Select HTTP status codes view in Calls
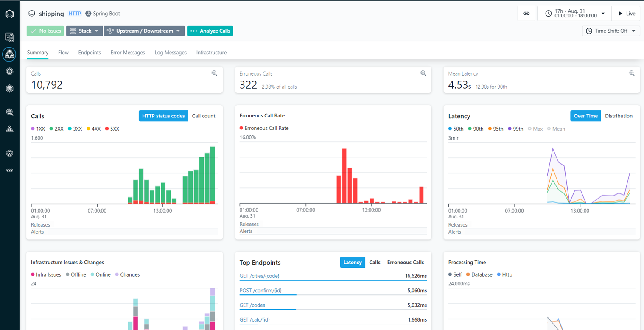 pos(163,116)
